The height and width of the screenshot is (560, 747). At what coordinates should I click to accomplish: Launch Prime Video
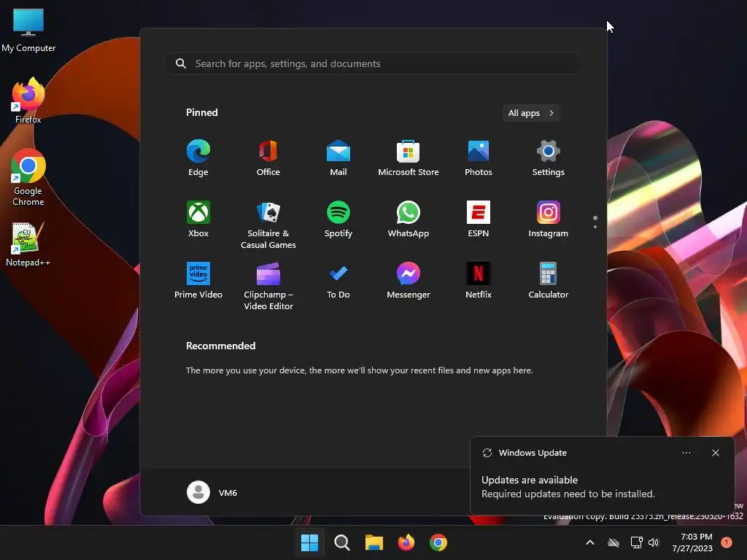pos(198,281)
